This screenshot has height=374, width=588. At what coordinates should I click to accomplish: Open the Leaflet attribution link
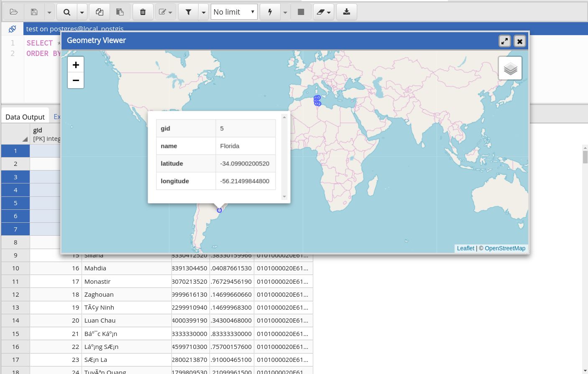pos(465,248)
